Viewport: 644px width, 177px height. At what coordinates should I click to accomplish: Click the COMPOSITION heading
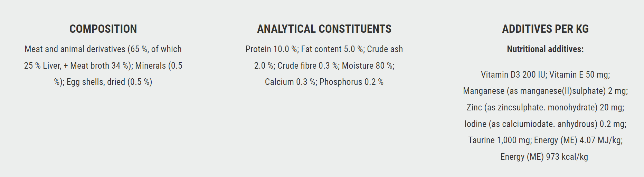103,29
